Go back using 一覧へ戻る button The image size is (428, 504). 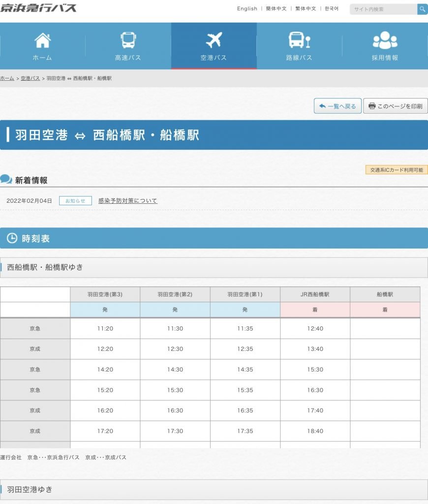point(337,106)
